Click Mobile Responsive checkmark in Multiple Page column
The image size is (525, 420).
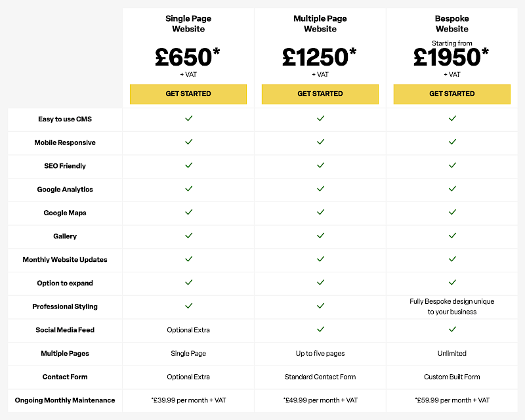tap(320, 142)
